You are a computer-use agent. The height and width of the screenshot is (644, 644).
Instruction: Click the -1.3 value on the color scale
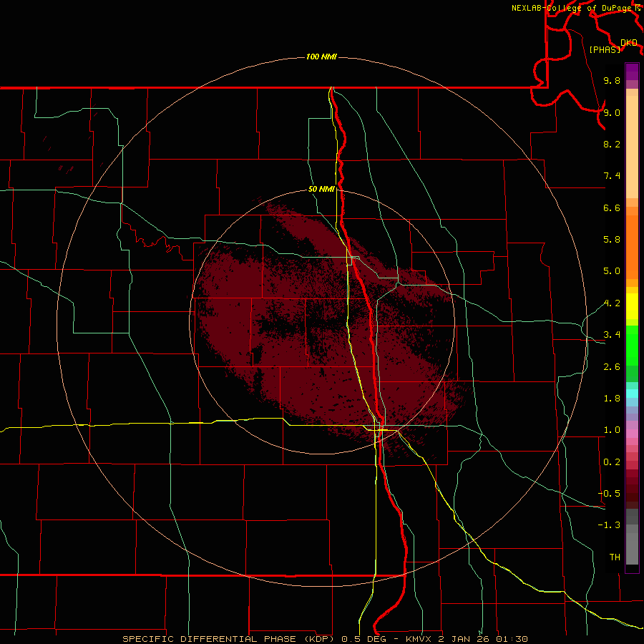pos(609,525)
